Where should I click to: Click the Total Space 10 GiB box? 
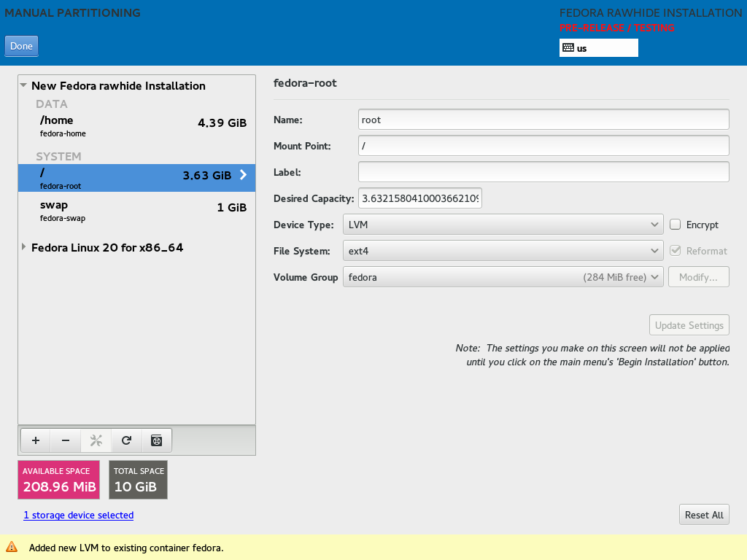click(138, 480)
